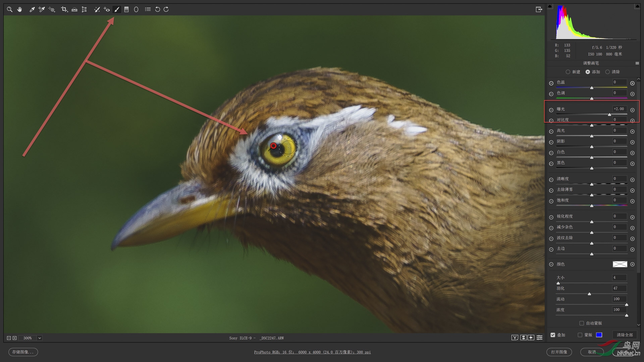Rotate image counterclockwise
Viewport: 644px width, 362px height.
(x=157, y=9)
